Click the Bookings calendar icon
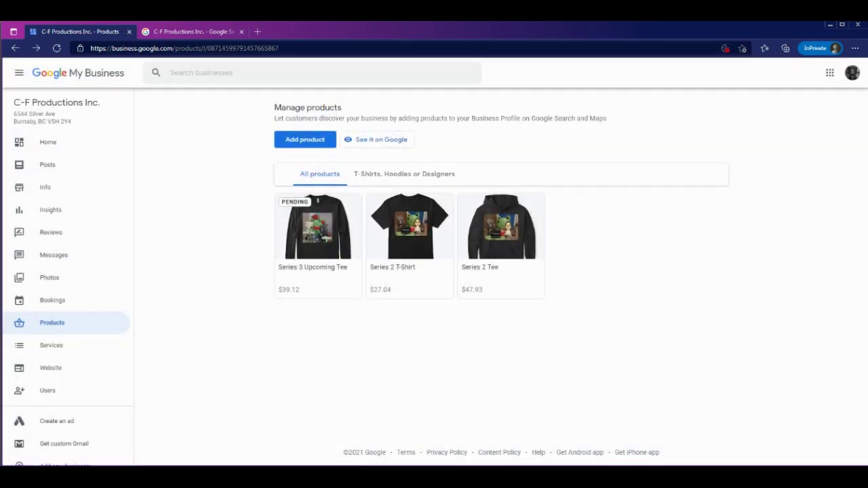Image resolution: width=868 pixels, height=488 pixels. (x=19, y=300)
